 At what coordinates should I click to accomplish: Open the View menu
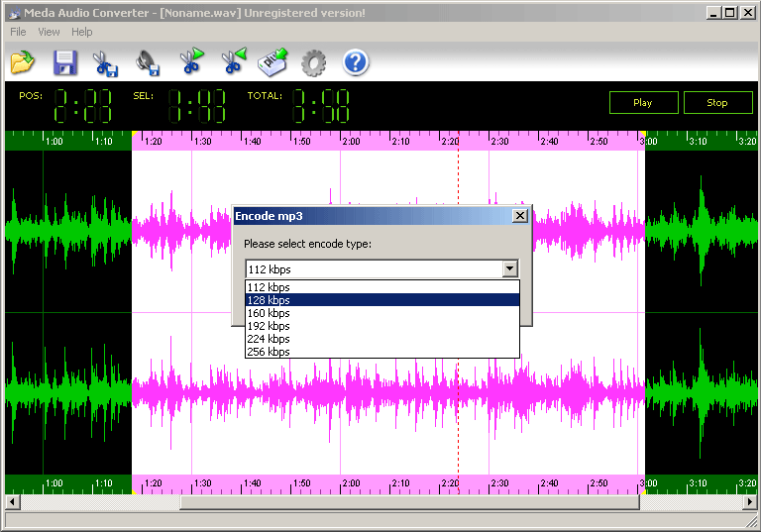pyautogui.click(x=49, y=32)
